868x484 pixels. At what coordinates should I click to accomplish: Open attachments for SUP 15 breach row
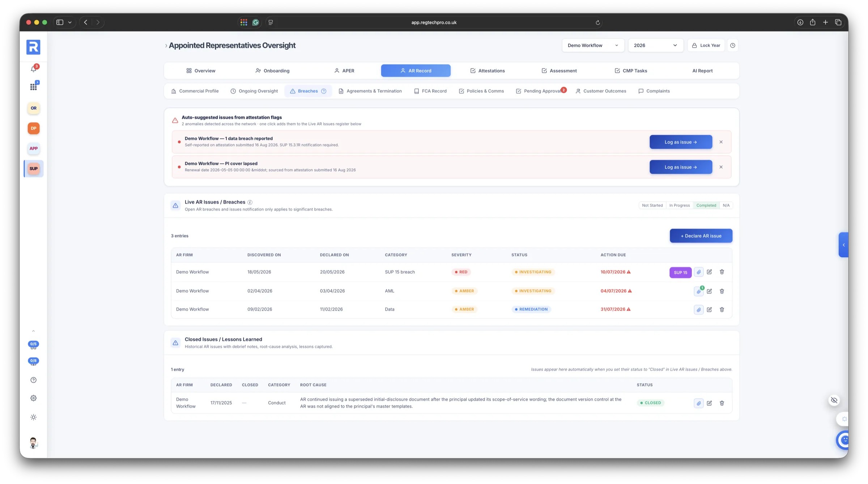coord(699,272)
